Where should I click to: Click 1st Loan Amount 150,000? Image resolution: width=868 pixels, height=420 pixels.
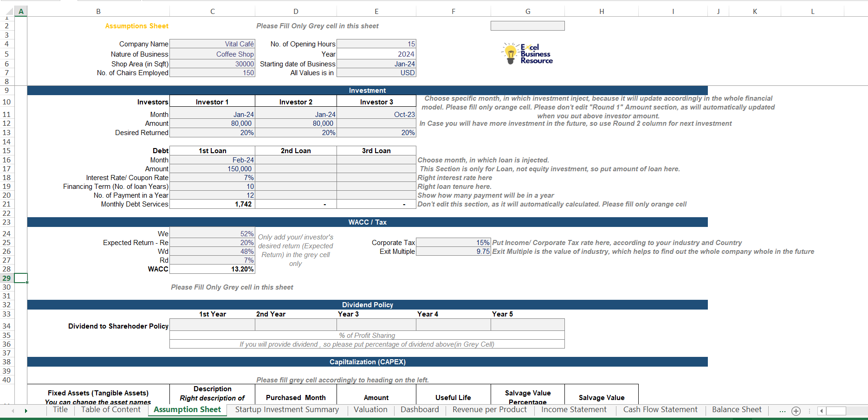pos(212,169)
